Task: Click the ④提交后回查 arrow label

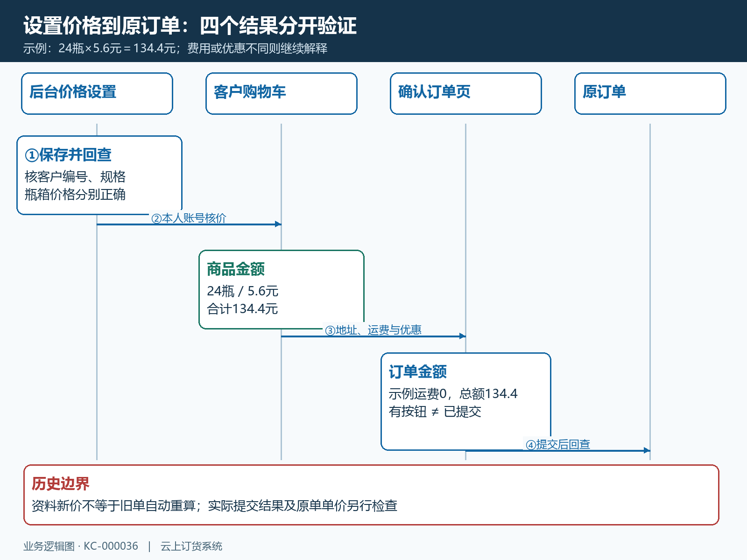Action: click(x=558, y=444)
